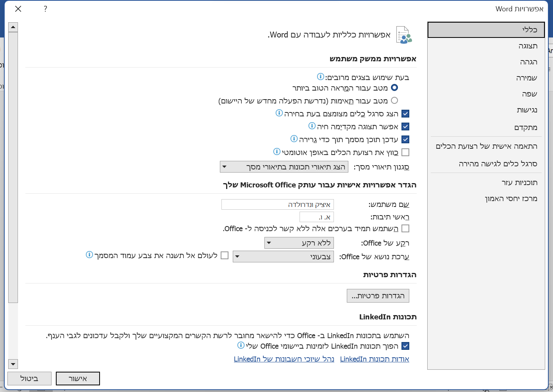This screenshot has width=553, height=392.
Task: Open About LinkedIn features link
Action: click(x=375, y=359)
